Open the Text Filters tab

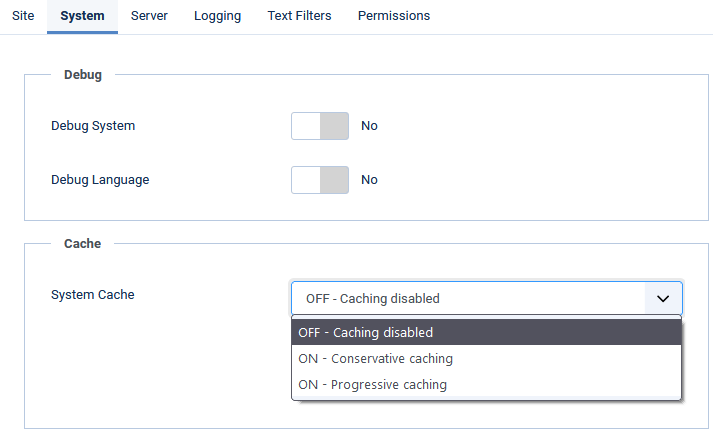pyautogui.click(x=299, y=16)
